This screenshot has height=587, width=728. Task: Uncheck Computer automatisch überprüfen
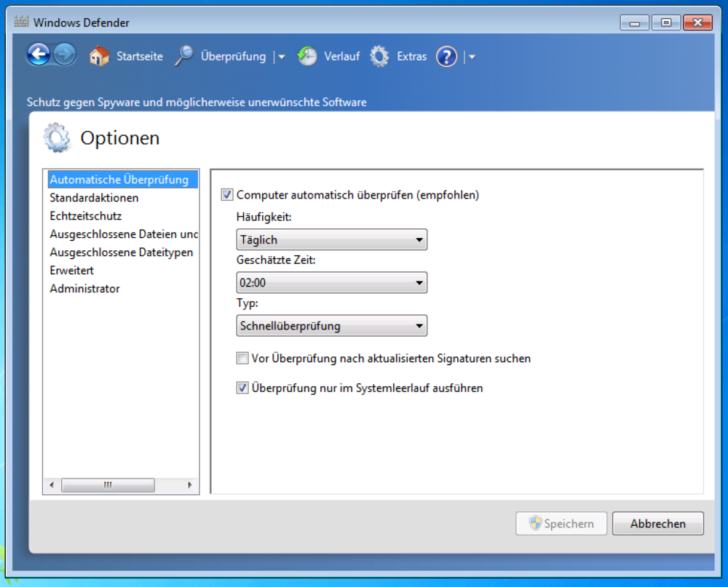coord(228,194)
